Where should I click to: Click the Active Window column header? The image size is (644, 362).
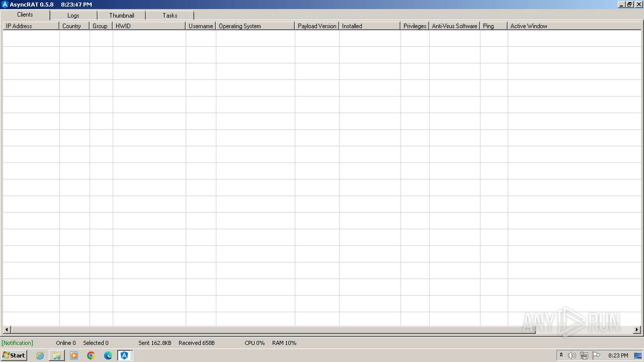[x=574, y=26]
